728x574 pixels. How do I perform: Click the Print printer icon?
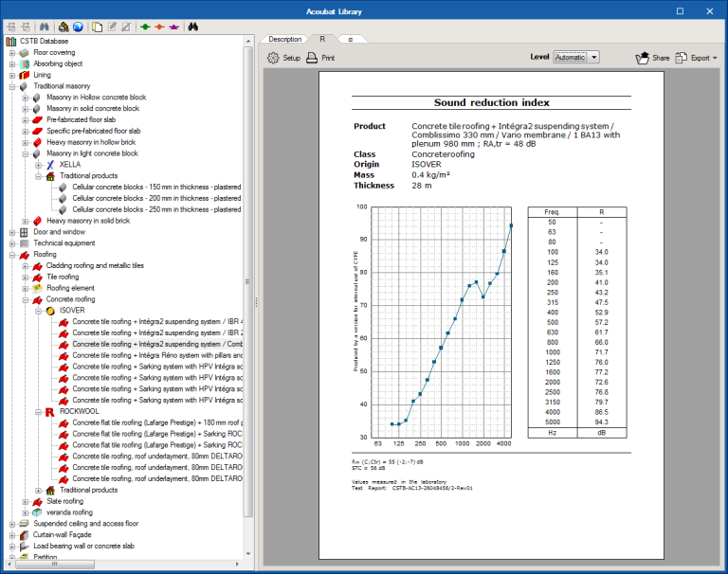coord(311,58)
